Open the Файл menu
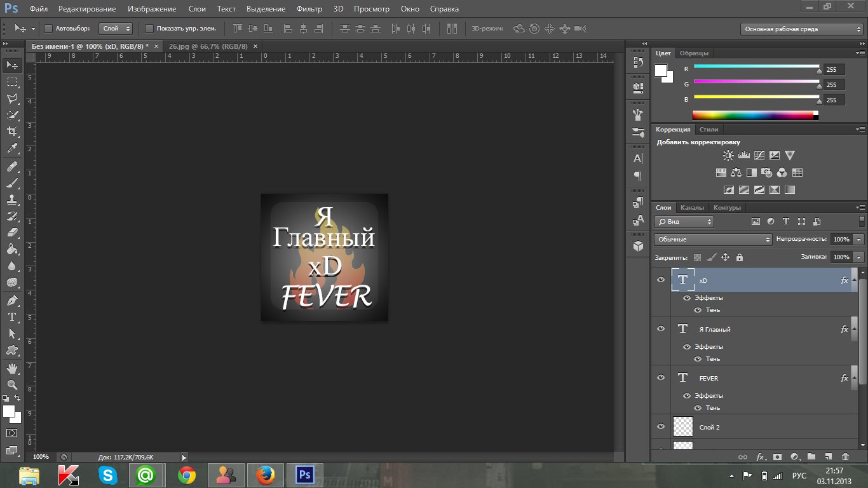This screenshot has height=488, width=868. tap(38, 9)
